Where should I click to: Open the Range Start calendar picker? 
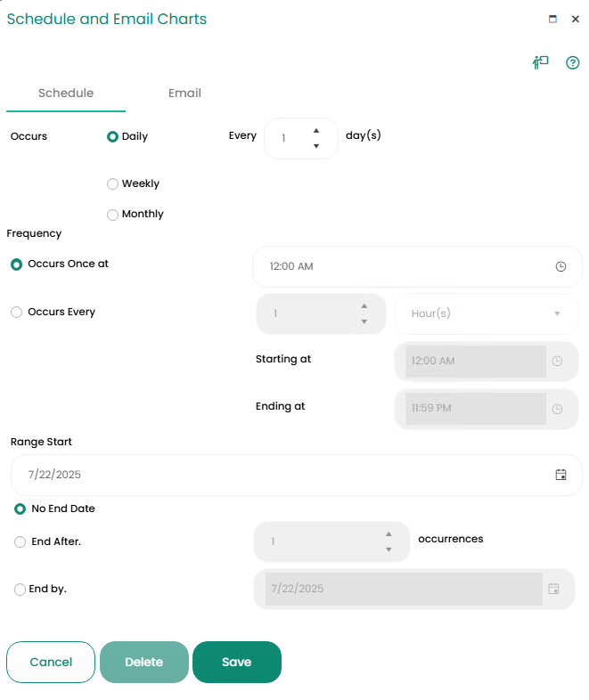point(560,475)
